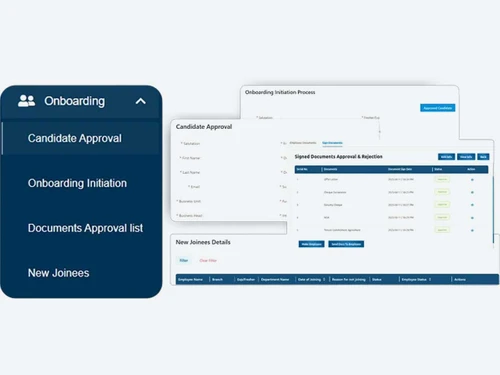Collapse the Onboarding menu chevron

coord(141,101)
